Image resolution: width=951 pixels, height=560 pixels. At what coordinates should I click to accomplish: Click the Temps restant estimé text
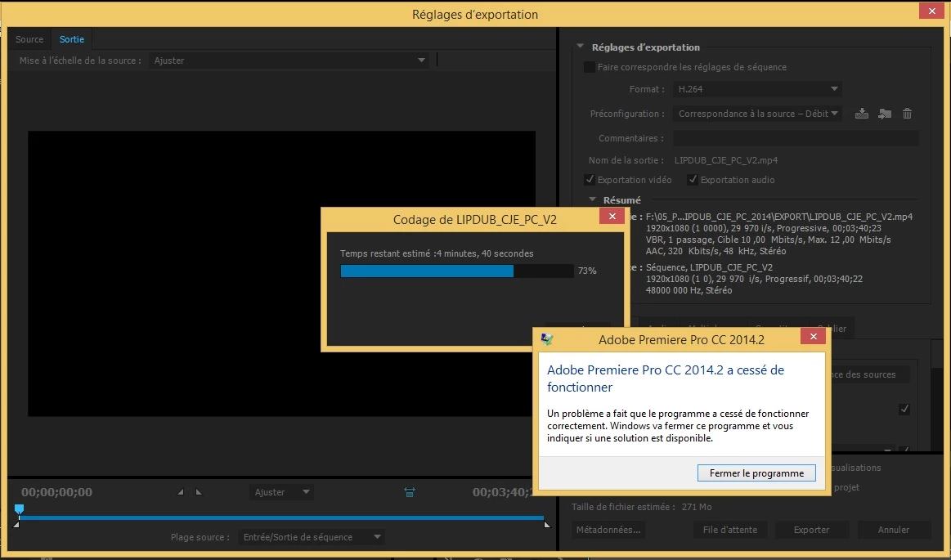pos(437,253)
